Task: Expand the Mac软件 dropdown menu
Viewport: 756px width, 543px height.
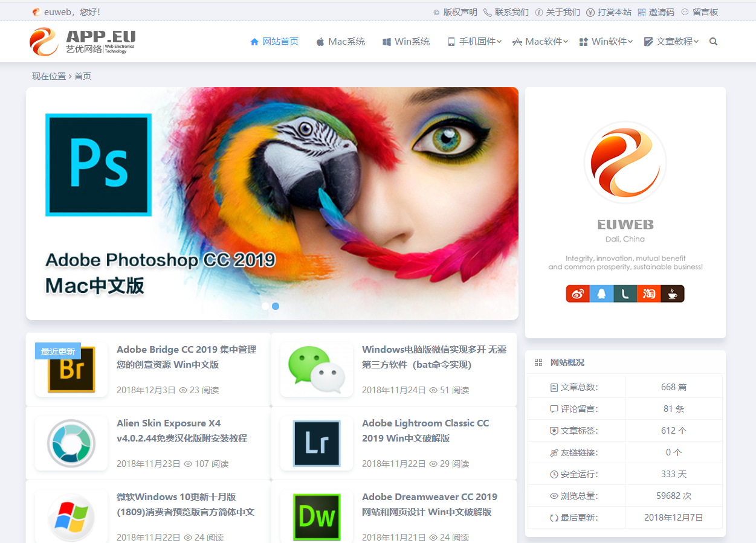Action: (540, 41)
